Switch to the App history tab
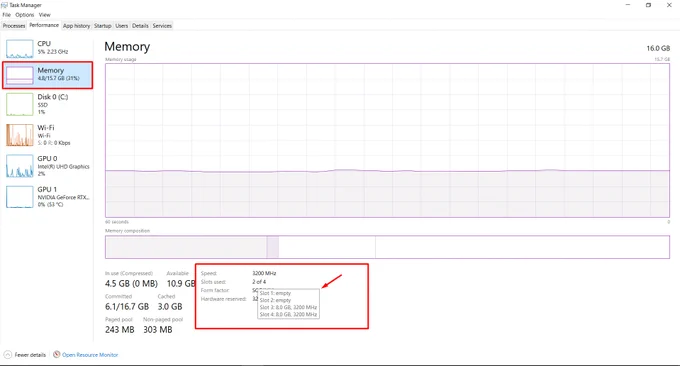Screen dimensions: 680x366 (76, 26)
